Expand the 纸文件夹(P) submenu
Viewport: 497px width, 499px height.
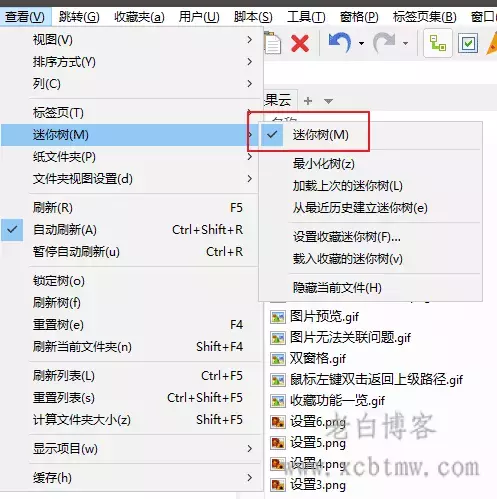[130, 157]
